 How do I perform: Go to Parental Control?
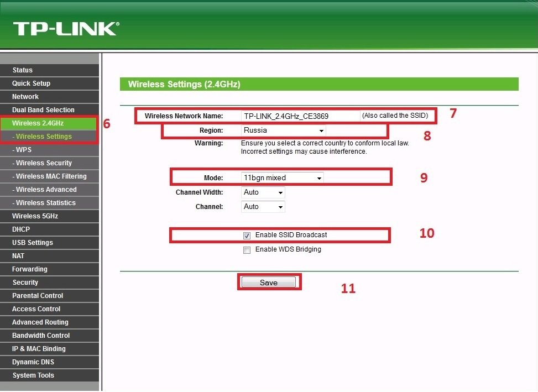[38, 296]
